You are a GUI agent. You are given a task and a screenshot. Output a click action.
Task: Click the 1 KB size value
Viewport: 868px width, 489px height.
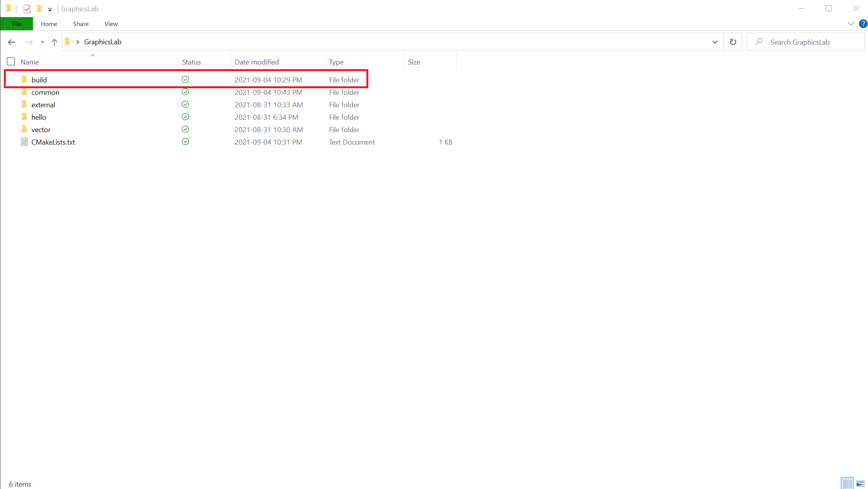pyautogui.click(x=445, y=142)
